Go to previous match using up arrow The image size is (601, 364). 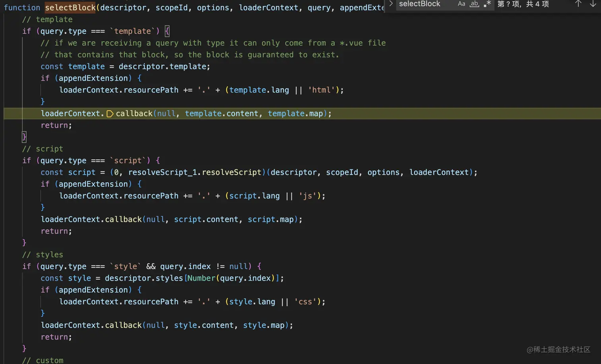point(578,4)
